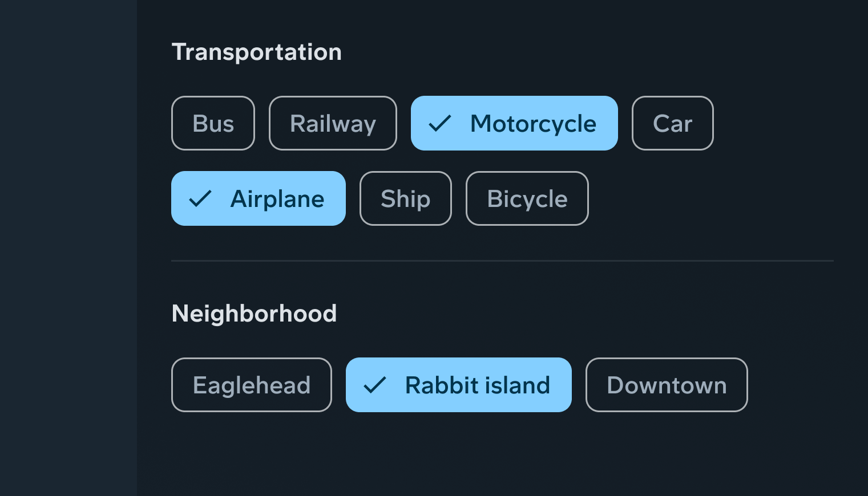The image size is (868, 496).
Task: Click the Transportation section heading
Action: (256, 52)
